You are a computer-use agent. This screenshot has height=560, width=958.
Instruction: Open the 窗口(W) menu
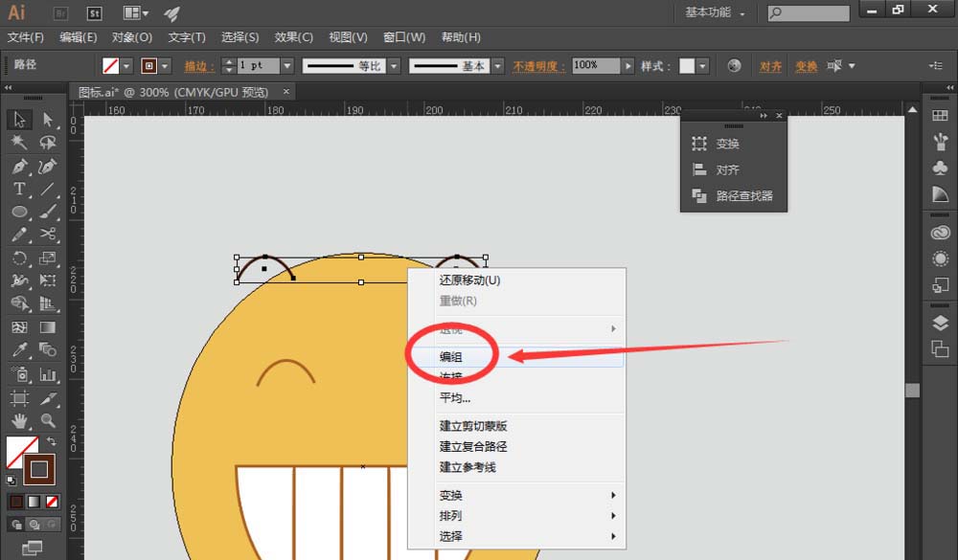point(404,38)
